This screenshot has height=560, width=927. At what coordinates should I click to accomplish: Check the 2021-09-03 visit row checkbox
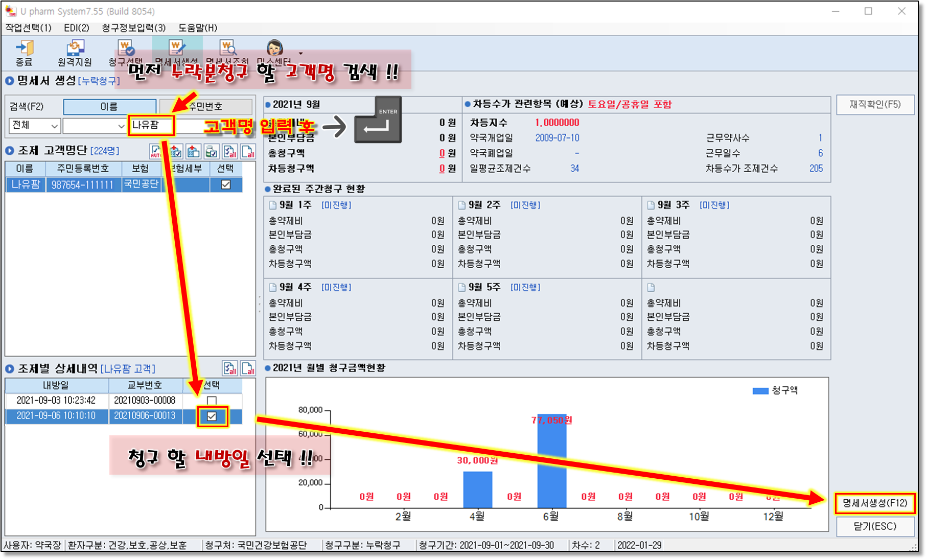(212, 401)
